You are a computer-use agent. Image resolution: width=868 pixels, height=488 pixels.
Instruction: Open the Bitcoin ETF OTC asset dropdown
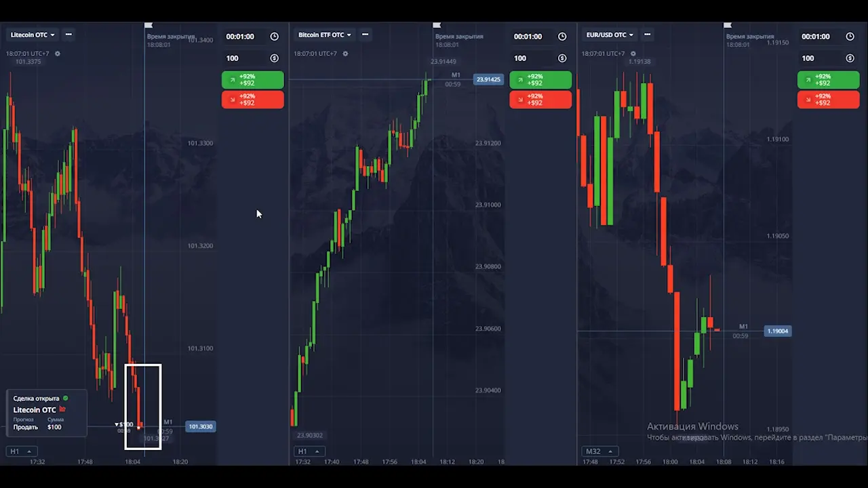click(x=324, y=35)
